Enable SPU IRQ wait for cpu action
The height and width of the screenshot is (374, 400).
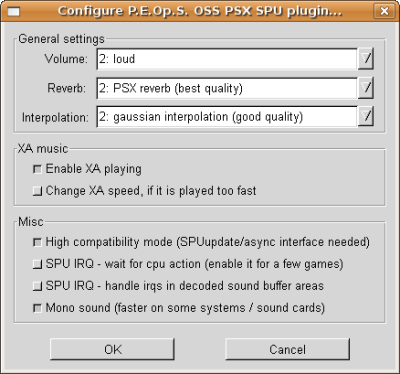point(37,264)
